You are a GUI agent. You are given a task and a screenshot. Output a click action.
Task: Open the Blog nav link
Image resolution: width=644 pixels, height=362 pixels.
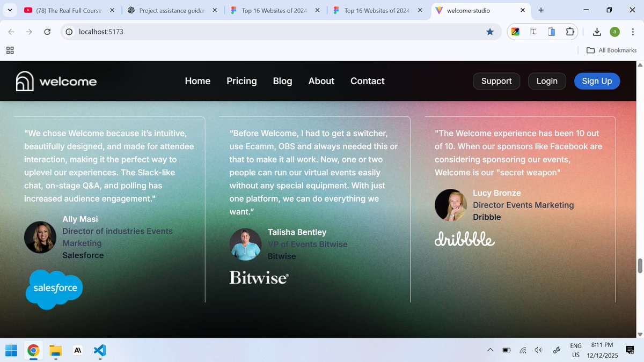282,81
